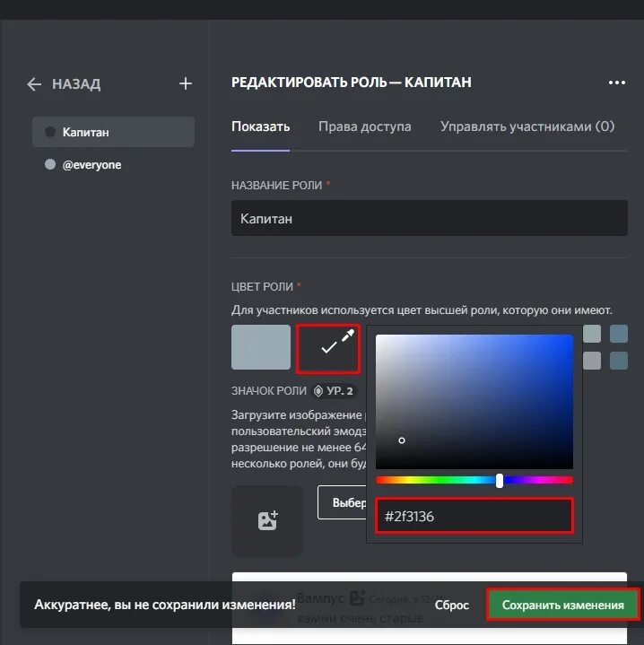The image size is (644, 645).
Task: Select the Капитан role in sidebar
Action: point(114,132)
